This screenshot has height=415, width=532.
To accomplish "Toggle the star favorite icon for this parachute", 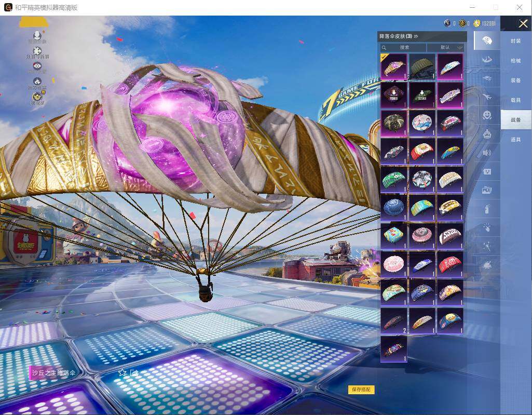I will coord(122,372).
